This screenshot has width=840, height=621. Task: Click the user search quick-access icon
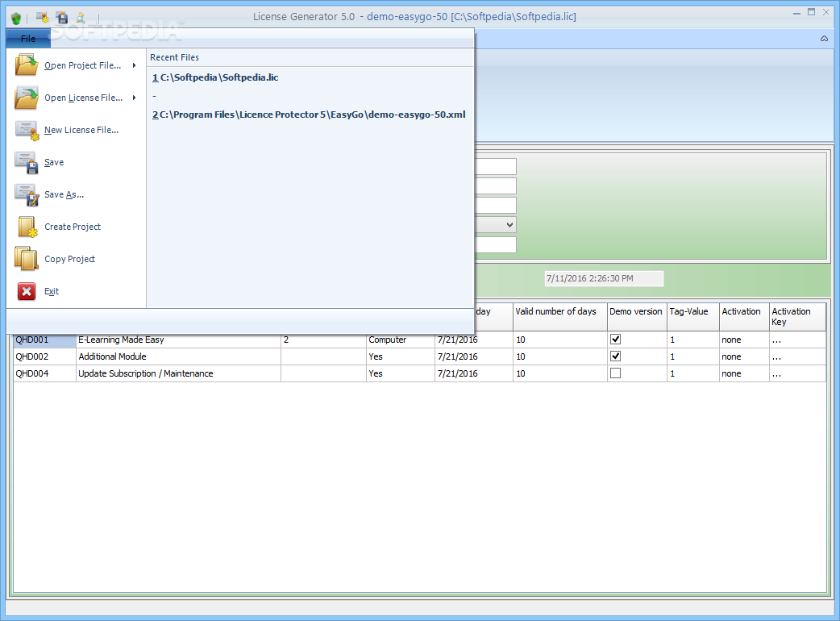point(81,18)
